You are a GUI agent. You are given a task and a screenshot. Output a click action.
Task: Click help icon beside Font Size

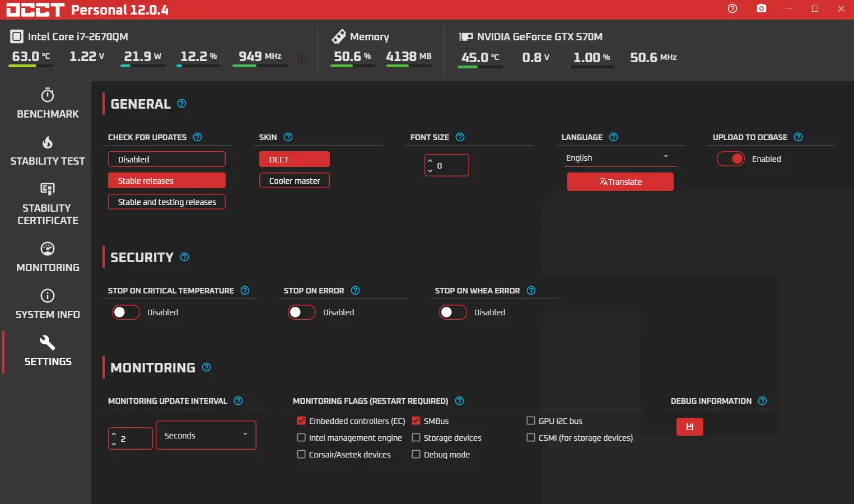(460, 137)
